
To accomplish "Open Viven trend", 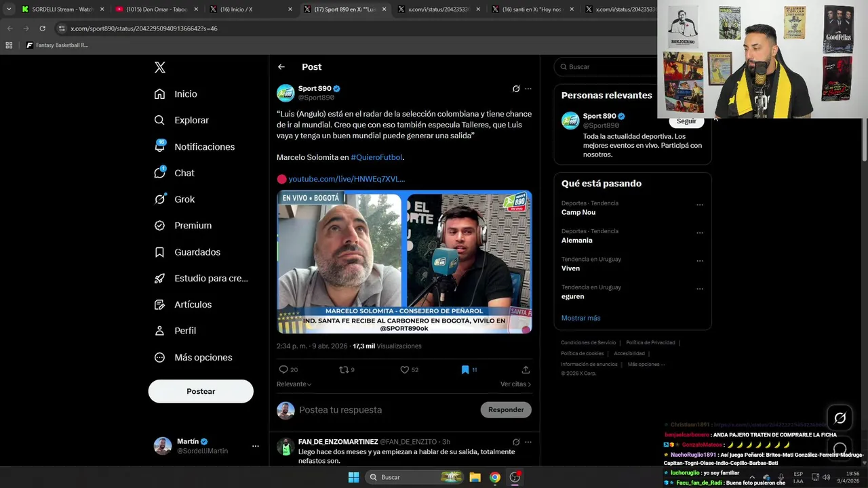I will (570, 268).
